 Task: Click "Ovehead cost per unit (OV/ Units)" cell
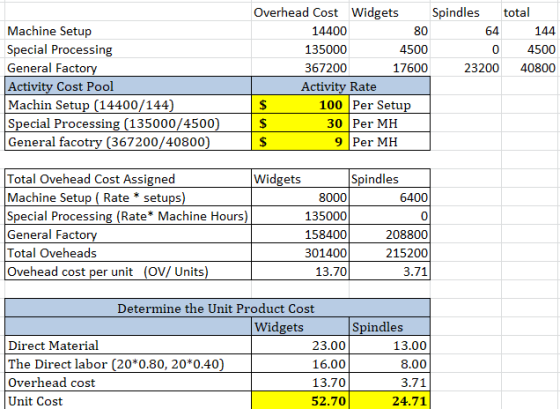tap(128, 271)
